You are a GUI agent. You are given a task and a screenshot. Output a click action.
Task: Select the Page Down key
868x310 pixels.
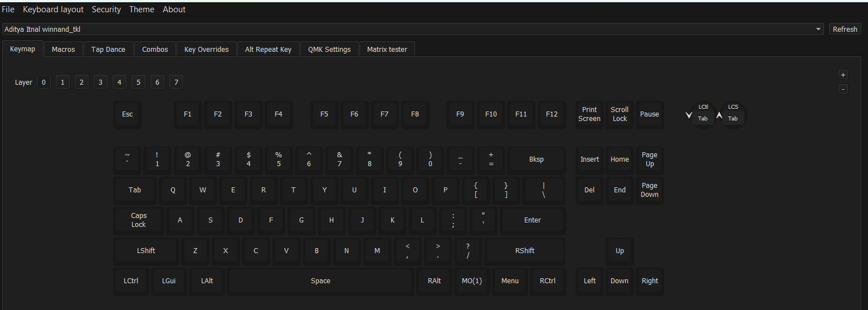[650, 190]
